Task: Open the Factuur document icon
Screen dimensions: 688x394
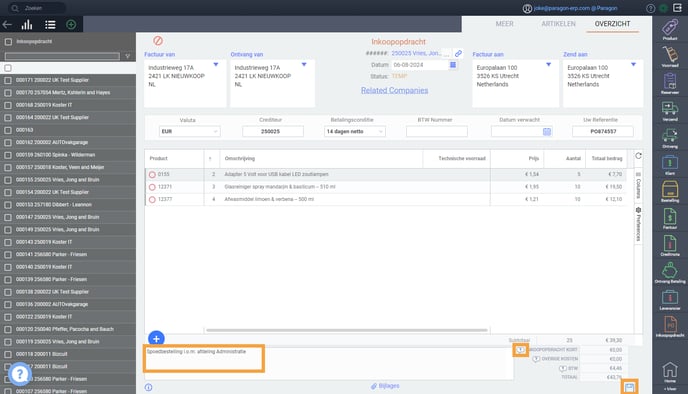Action: 670,216
